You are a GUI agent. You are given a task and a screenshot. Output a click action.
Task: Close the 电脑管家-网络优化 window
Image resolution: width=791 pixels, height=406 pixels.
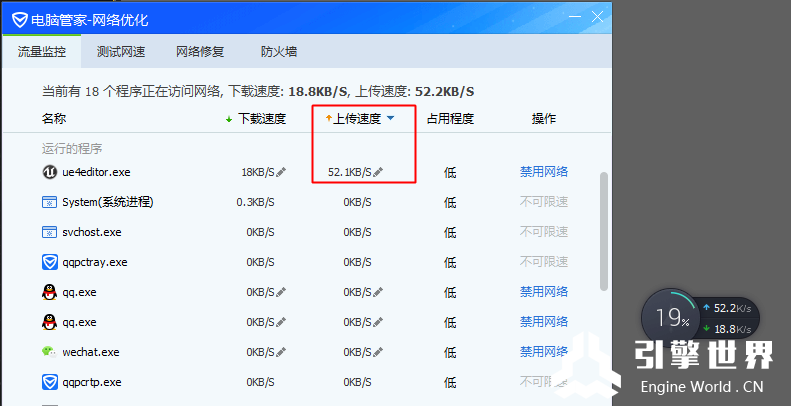(x=597, y=17)
